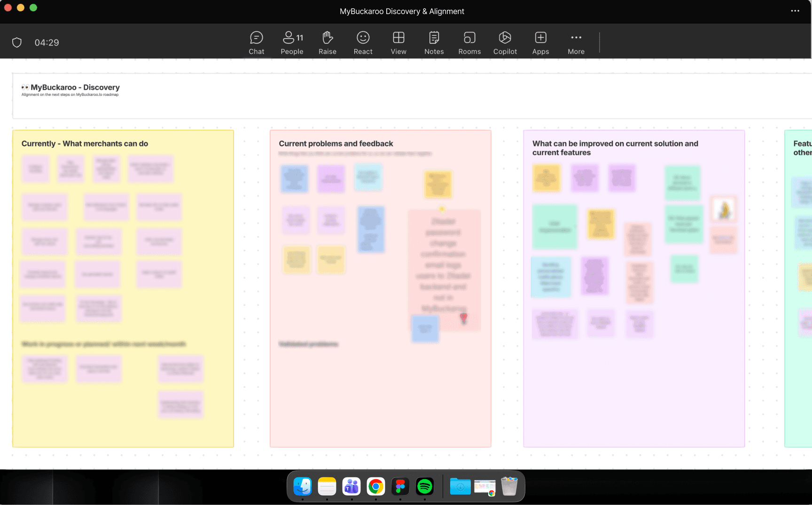The height and width of the screenshot is (505, 812).
Task: Show the People list with 11 participants
Action: (292, 43)
